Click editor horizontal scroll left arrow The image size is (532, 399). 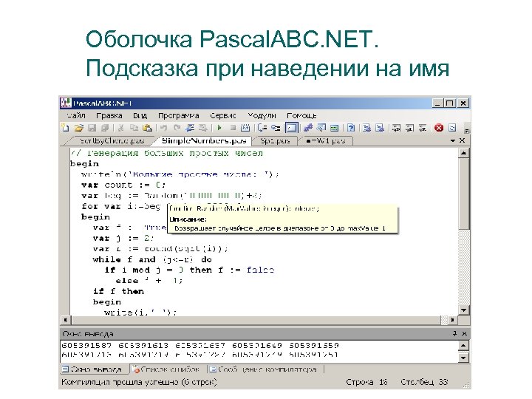coord(65,320)
